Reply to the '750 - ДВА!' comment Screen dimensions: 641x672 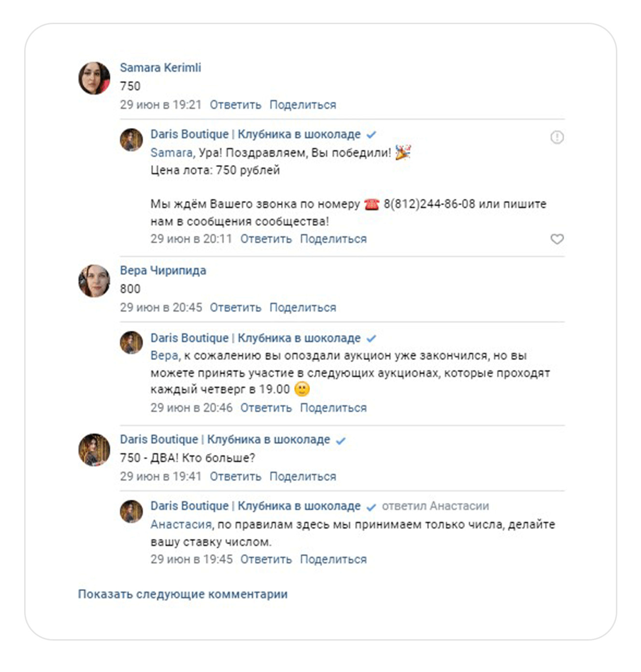click(235, 476)
